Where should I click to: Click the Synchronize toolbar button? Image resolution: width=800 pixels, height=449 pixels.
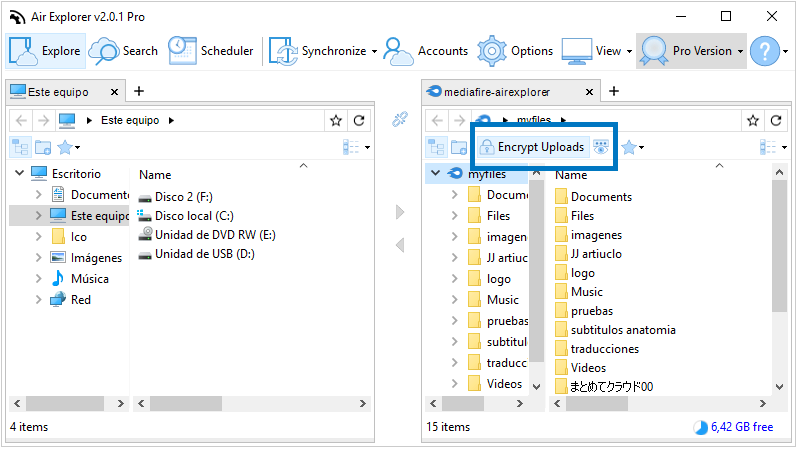[x=317, y=51]
